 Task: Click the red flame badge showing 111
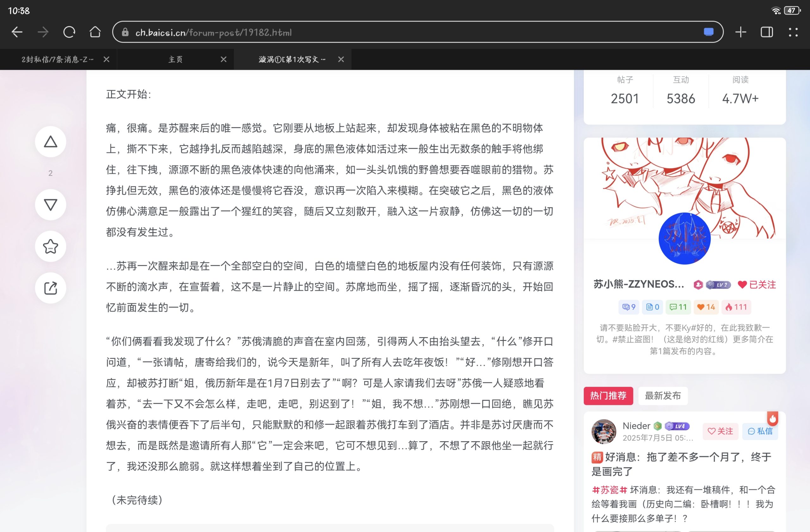[x=736, y=307]
